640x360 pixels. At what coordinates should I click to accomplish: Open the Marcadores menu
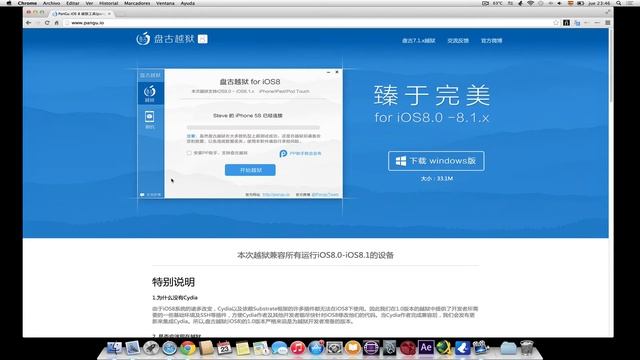pyautogui.click(x=137, y=3)
